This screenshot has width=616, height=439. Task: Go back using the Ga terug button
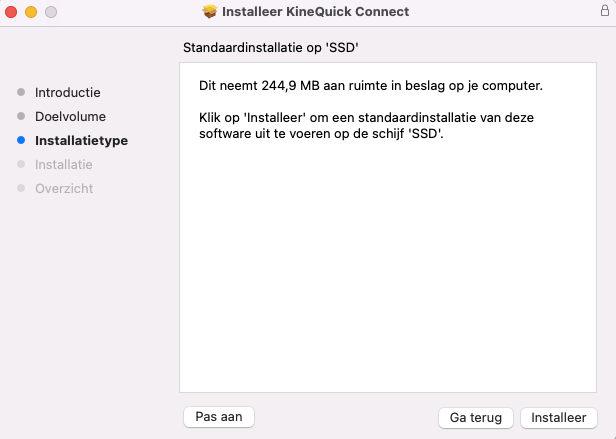[x=476, y=417]
